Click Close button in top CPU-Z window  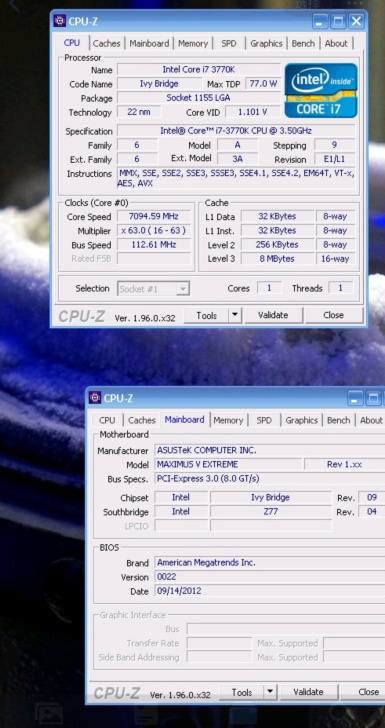click(333, 315)
